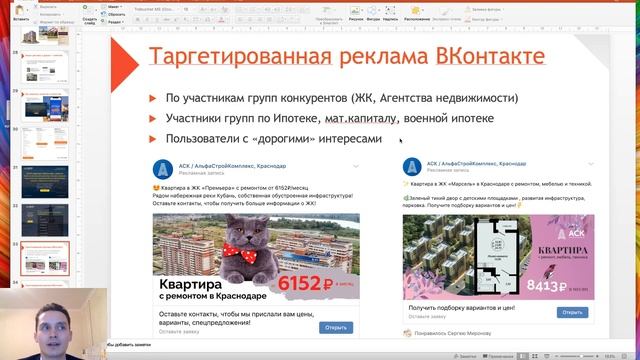Viewport: 640px width, 360px height.
Task: Click the pink Квартира 8413₽ ad image
Action: [x=498, y=257]
